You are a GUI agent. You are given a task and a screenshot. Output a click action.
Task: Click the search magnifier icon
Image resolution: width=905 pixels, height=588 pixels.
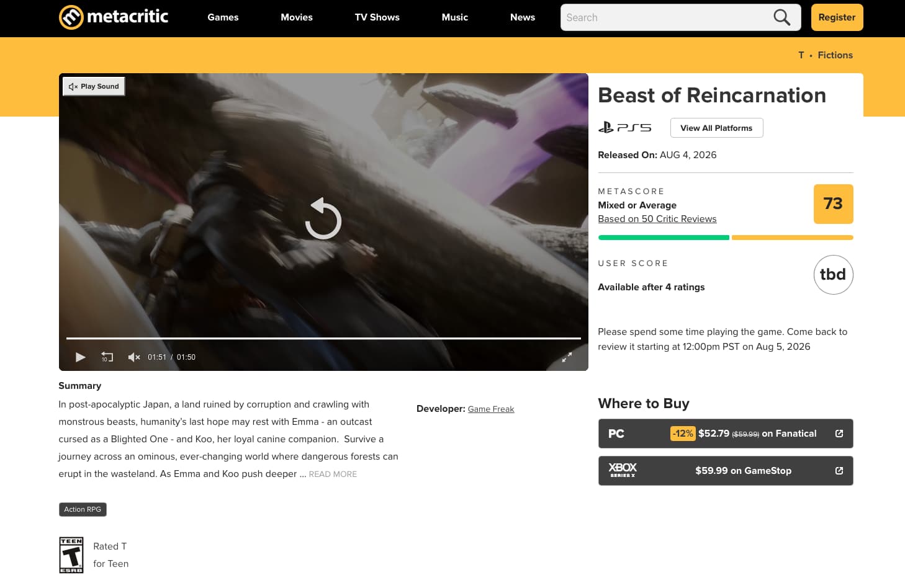[x=782, y=17]
